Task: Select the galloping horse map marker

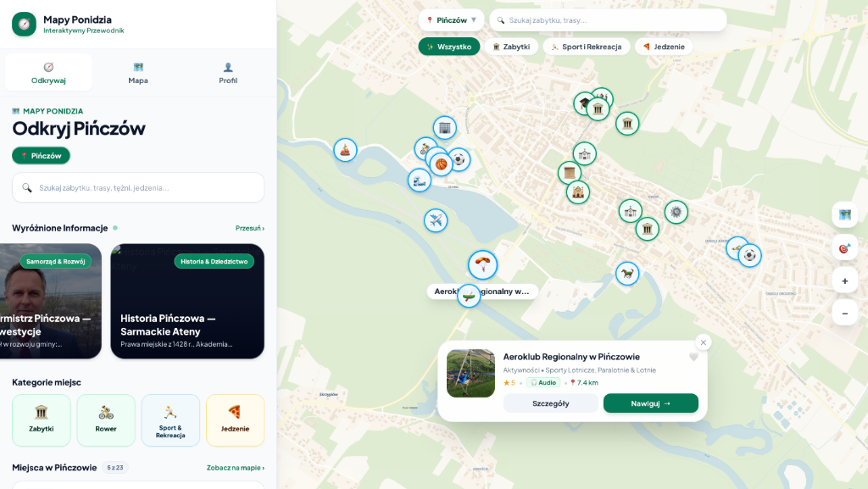Action: pyautogui.click(x=627, y=273)
